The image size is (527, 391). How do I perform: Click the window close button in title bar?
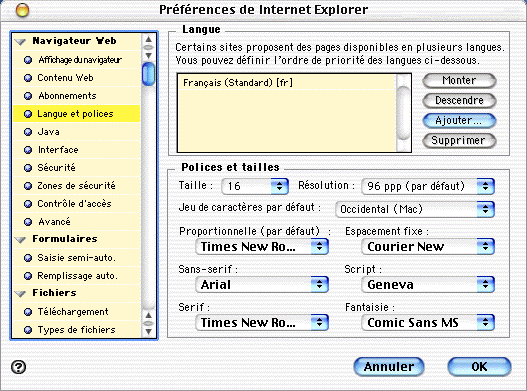coord(23,10)
